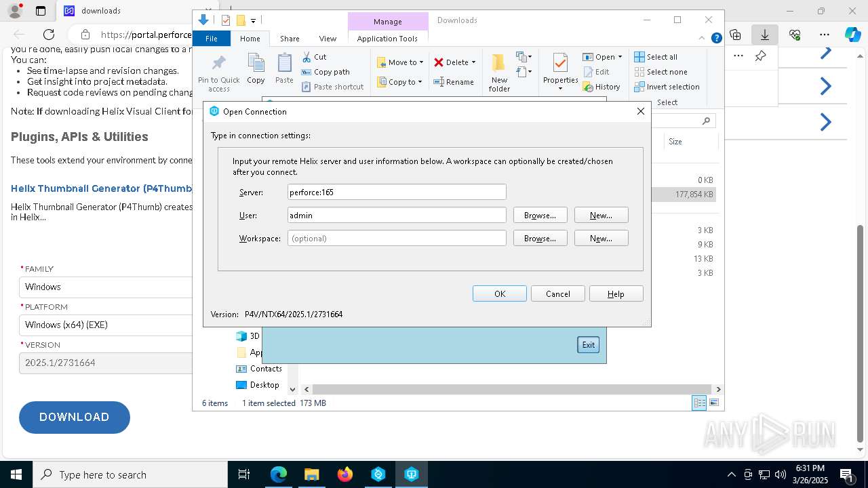The width and height of the screenshot is (868, 488).
Task: Choose Copy path in the ribbon
Action: [325, 72]
